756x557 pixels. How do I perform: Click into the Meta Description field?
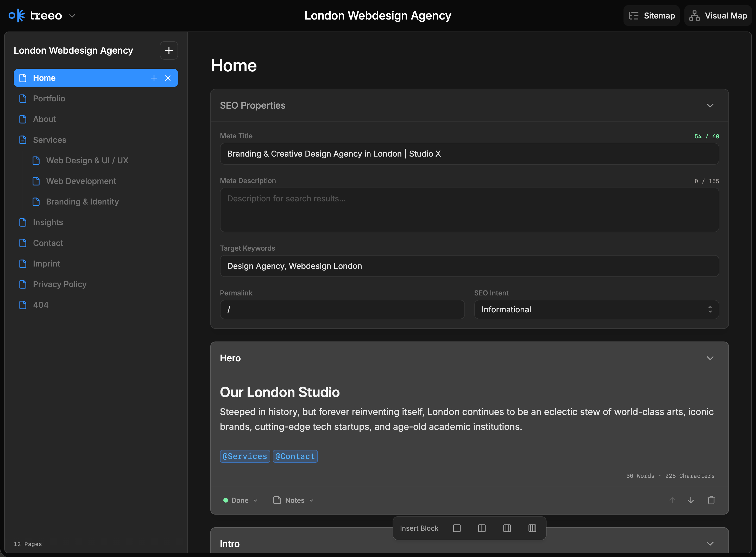(x=469, y=209)
